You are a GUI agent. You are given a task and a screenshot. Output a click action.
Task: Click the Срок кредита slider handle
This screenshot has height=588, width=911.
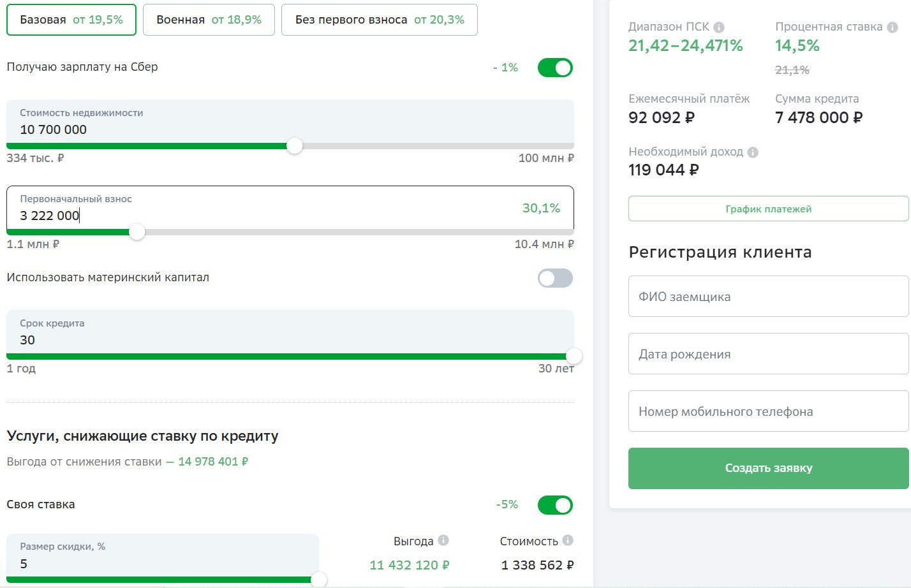574,356
